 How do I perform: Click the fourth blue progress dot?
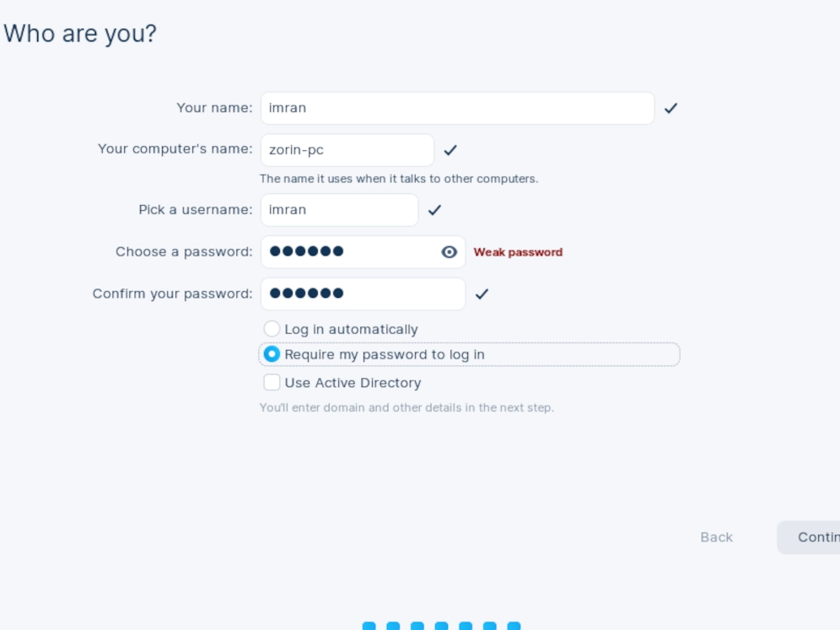click(441, 626)
